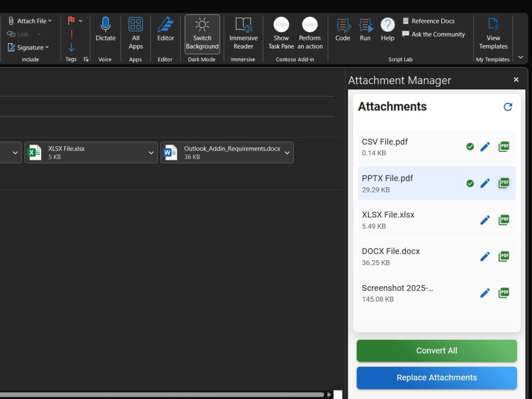Collapse the ribbon with the chevron
The width and height of the screenshot is (532, 399).
[521, 57]
